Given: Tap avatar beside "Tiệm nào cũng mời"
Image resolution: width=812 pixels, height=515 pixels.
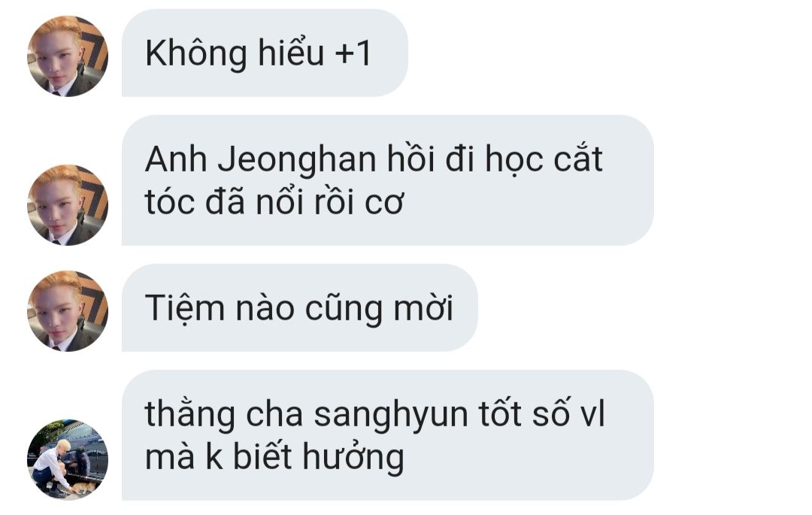Looking at the screenshot, I should tap(68, 311).
